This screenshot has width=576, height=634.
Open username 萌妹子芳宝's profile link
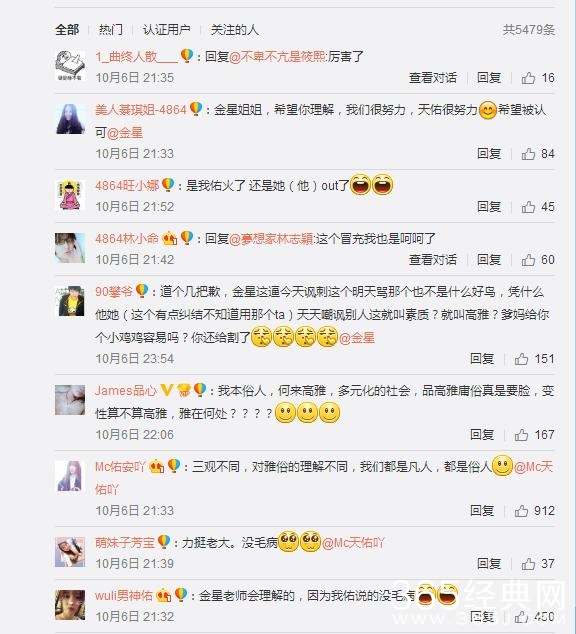click(x=125, y=542)
